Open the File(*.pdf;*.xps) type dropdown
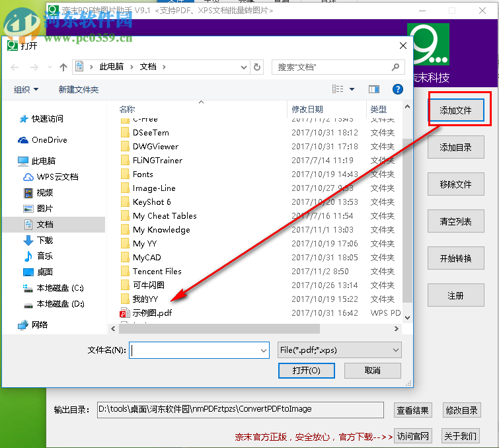This screenshot has width=499, height=448. tap(339, 350)
